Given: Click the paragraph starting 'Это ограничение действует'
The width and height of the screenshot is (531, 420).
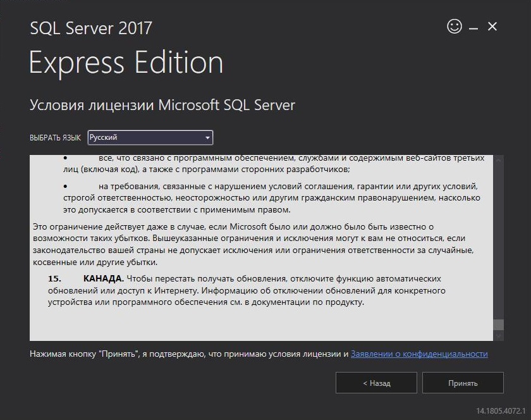Looking at the screenshot, I should (x=253, y=244).
